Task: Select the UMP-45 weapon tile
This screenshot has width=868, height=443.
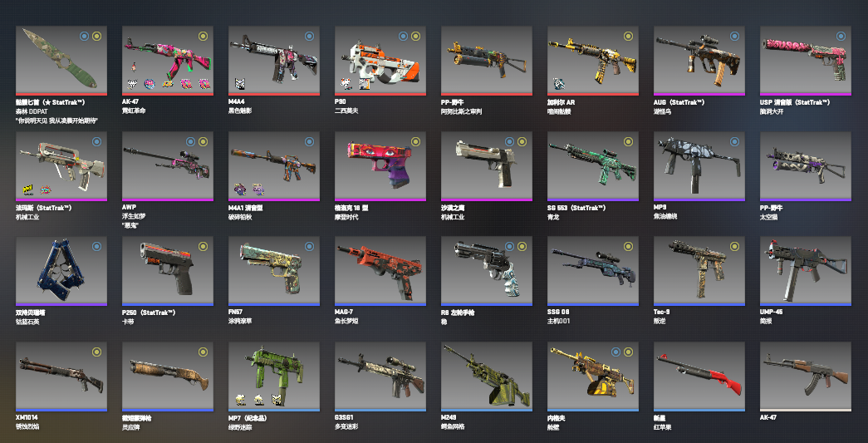Action: [x=806, y=270]
